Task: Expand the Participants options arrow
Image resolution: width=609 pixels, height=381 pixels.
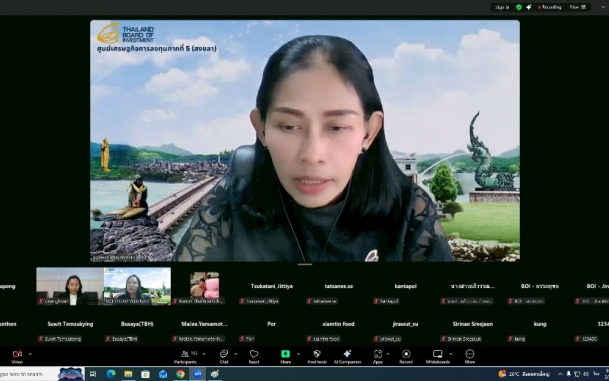Action: point(204,354)
